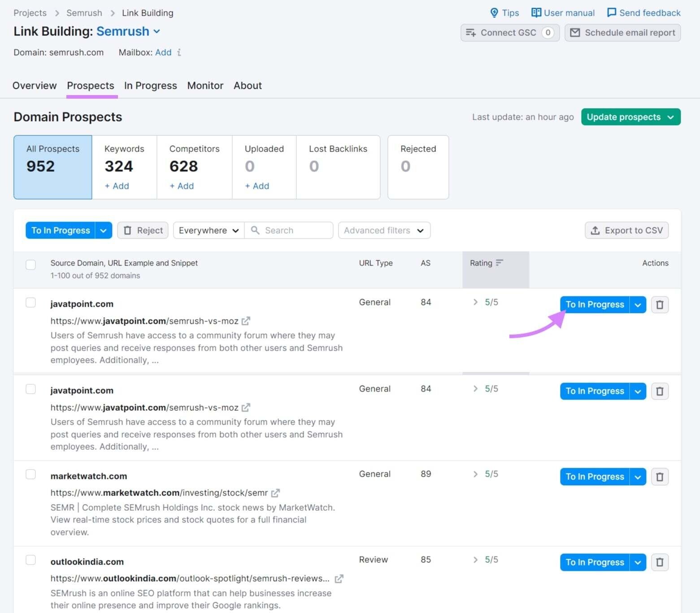Add keywords via the Keywords Add link

[117, 186]
